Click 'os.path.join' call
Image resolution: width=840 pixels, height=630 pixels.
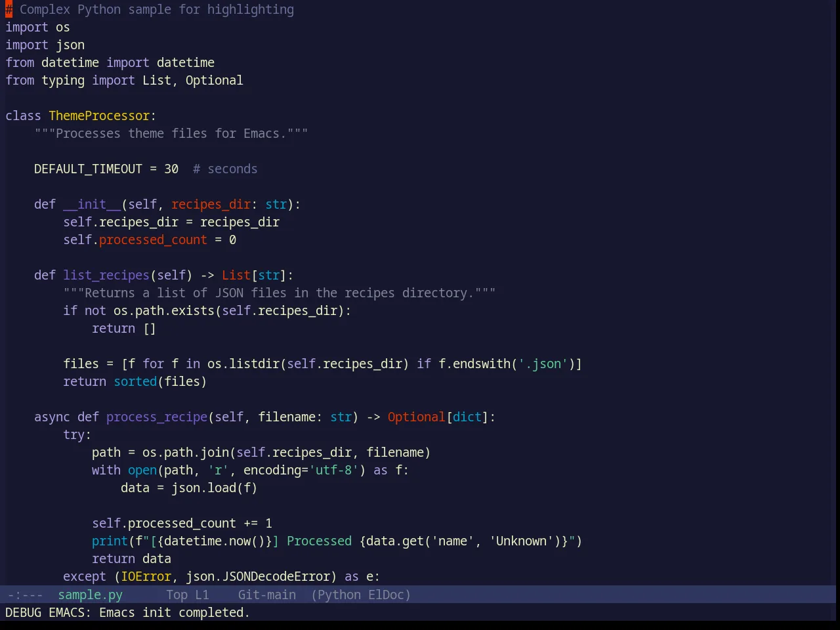pos(186,452)
